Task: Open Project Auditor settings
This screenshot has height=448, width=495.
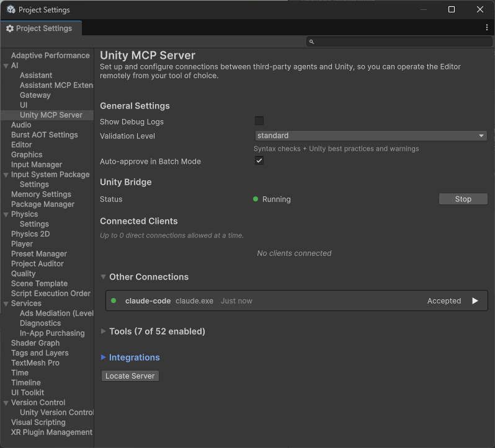Action: click(37, 264)
